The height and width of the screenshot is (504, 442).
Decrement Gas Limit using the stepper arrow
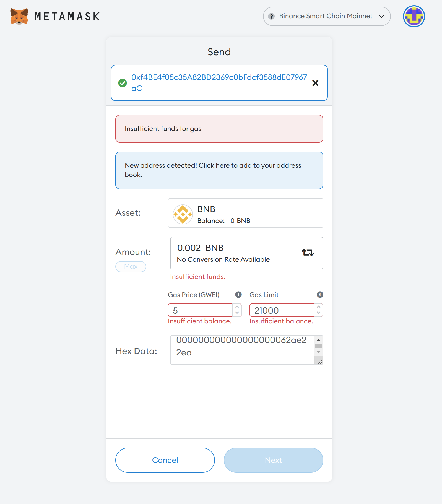(319, 313)
